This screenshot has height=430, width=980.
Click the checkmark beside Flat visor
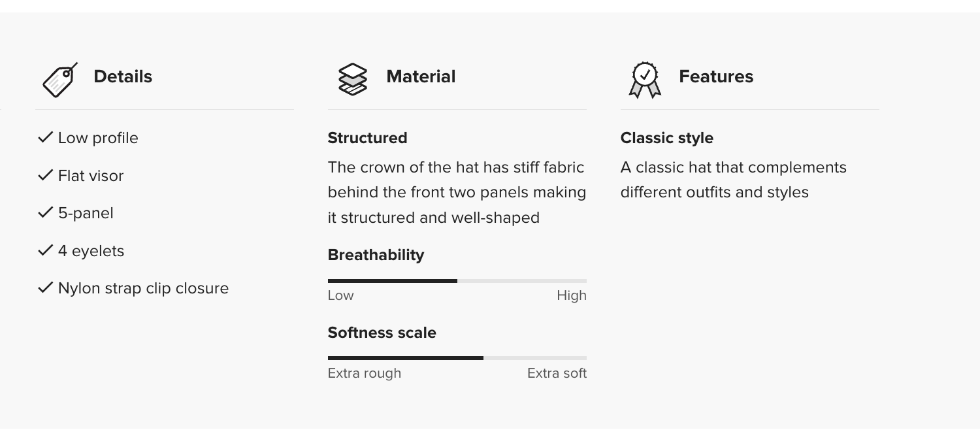(x=45, y=175)
